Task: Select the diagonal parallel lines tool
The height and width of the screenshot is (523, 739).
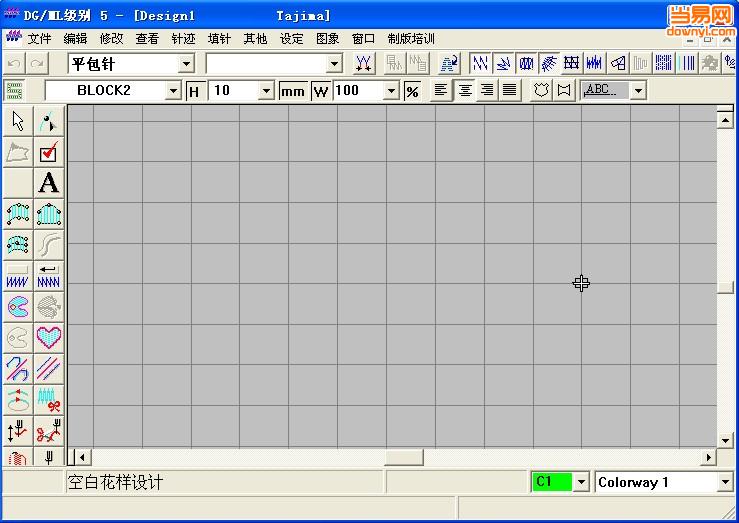Action: pyautogui.click(x=48, y=368)
